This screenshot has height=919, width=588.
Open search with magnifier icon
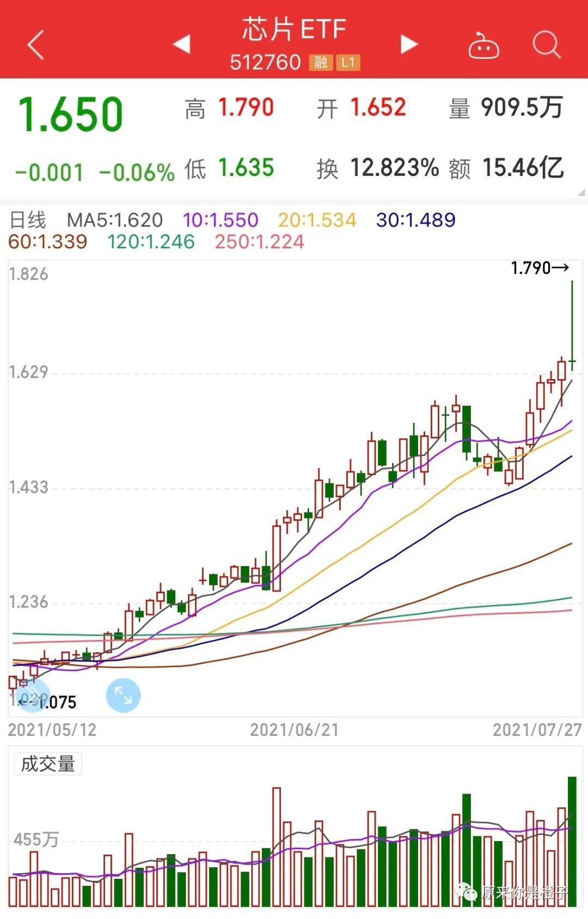tap(547, 44)
